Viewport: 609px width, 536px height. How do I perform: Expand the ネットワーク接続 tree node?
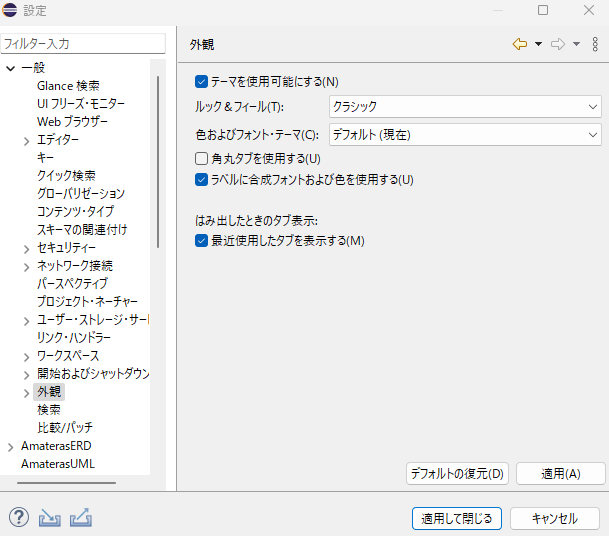pyautogui.click(x=26, y=267)
